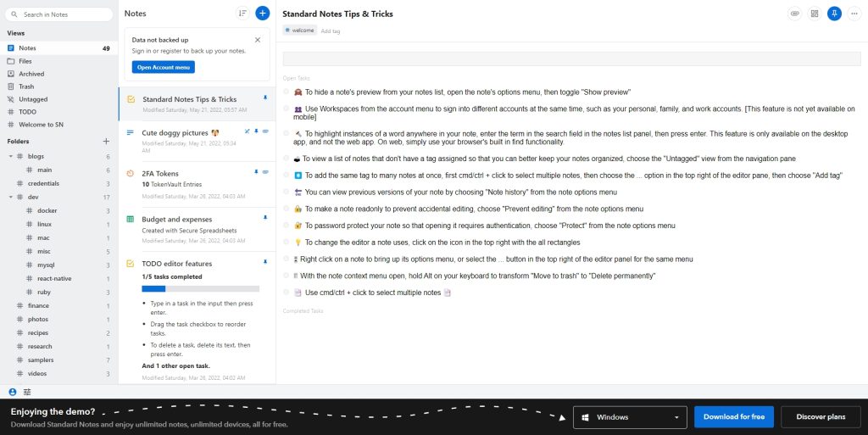Collapse the blogs folder arrow
The width and height of the screenshot is (868, 435).
pyautogui.click(x=10, y=157)
